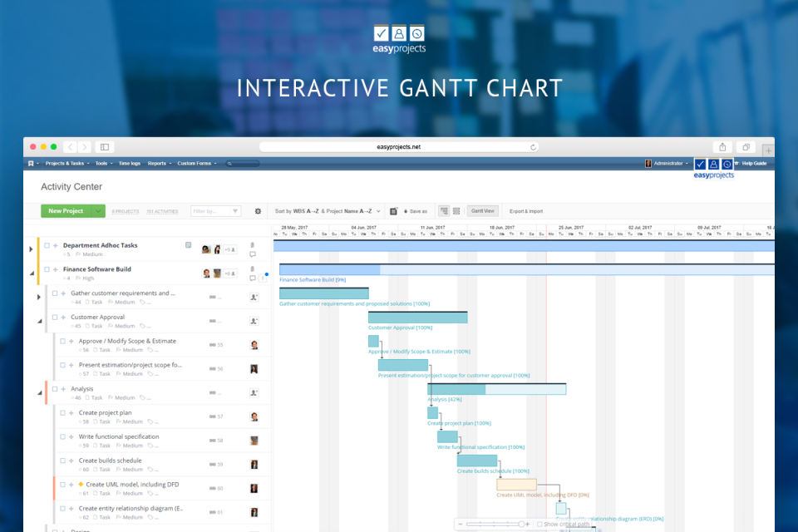Click the Filter by input field
The height and width of the screenshot is (532, 798).
[x=210, y=211]
